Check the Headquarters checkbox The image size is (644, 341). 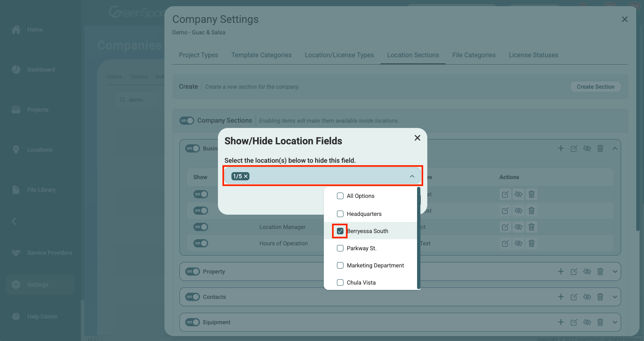[x=340, y=214]
